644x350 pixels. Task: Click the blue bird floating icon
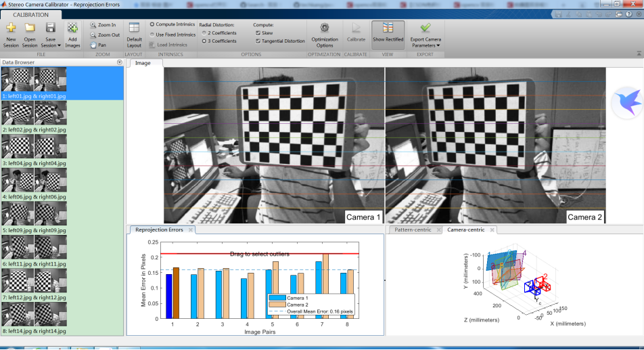tap(627, 102)
